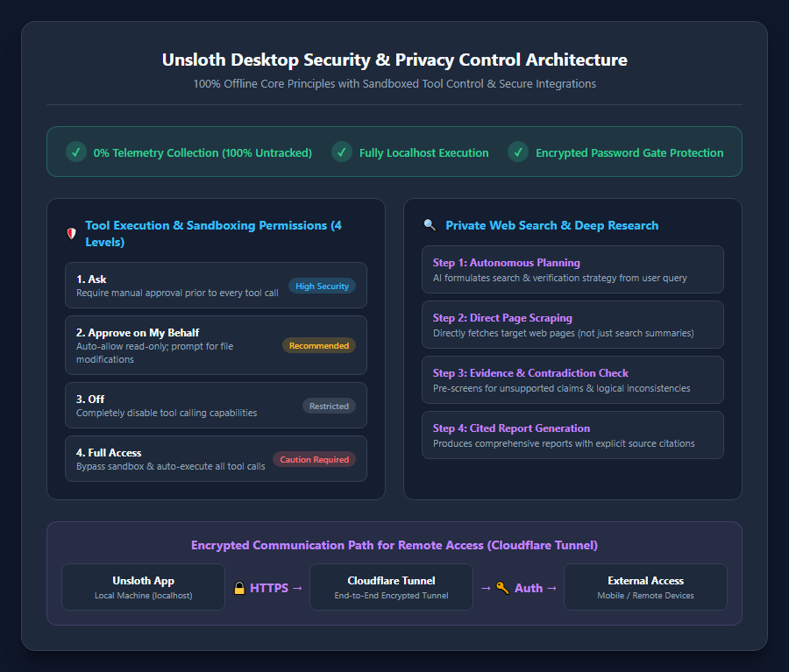Select the Cloudflare Tunnel box
This screenshot has height=672, width=789.
point(392,587)
